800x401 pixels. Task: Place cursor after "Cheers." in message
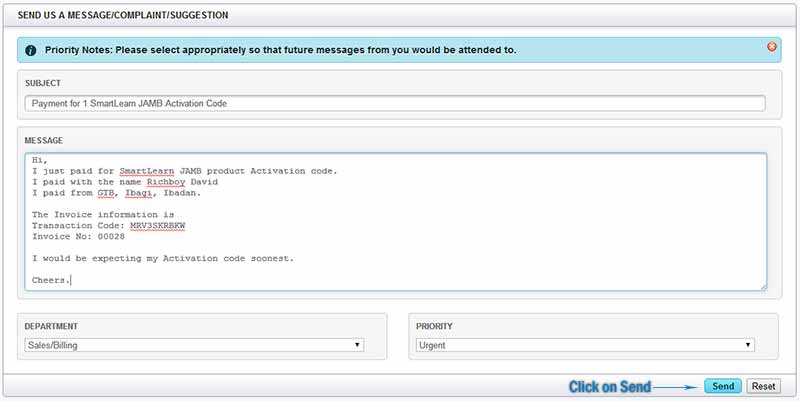[71, 280]
